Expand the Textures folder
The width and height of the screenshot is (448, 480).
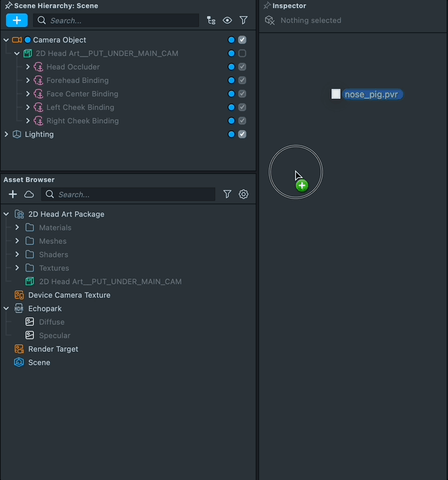17,268
